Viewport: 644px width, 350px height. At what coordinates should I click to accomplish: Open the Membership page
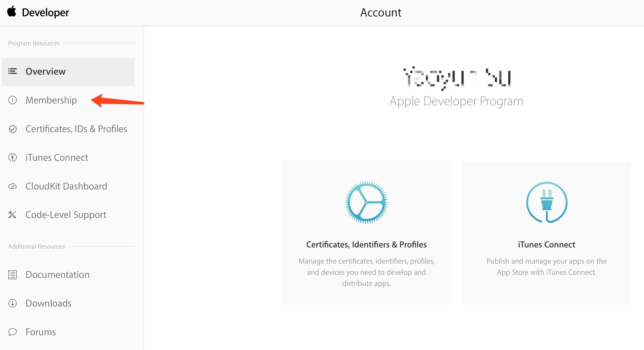pyautogui.click(x=51, y=100)
